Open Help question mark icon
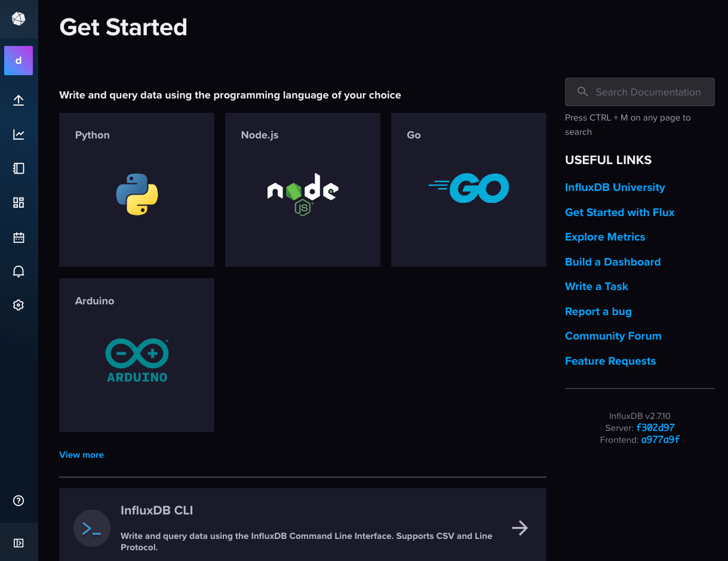Screen dimensions: 728x561 click(x=19, y=501)
